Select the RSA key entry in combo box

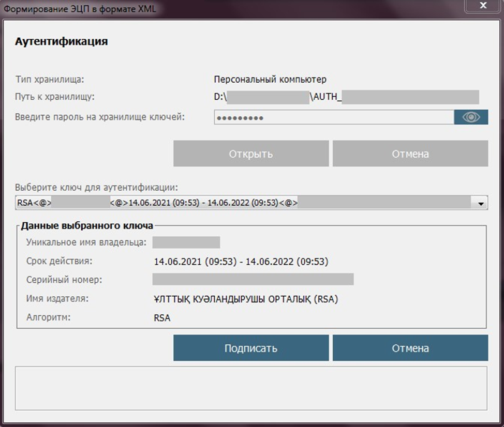(x=243, y=203)
